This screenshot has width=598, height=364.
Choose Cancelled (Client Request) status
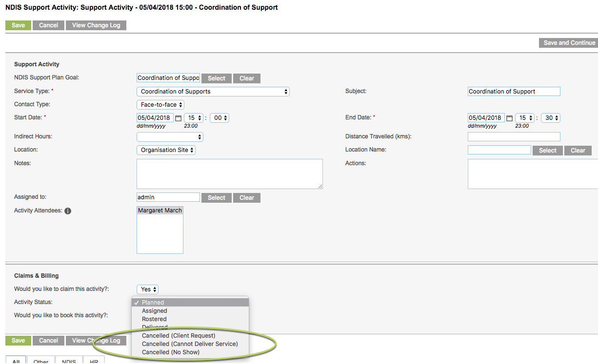(x=190, y=336)
